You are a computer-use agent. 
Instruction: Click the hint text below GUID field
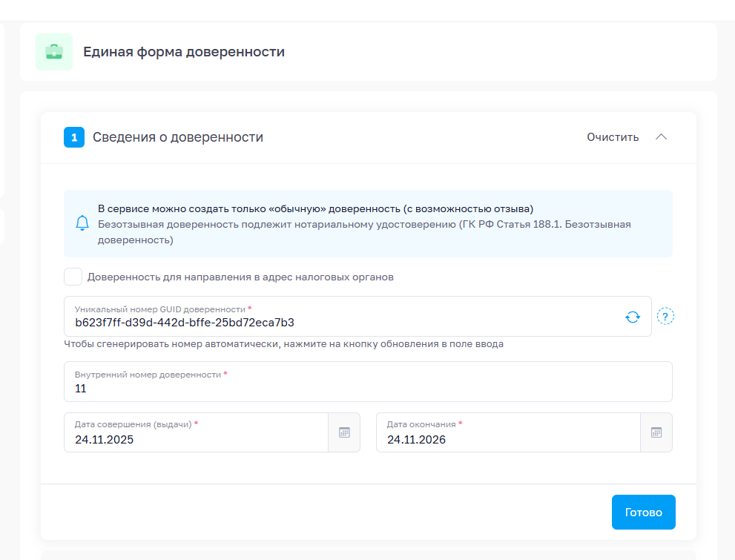tap(283, 344)
